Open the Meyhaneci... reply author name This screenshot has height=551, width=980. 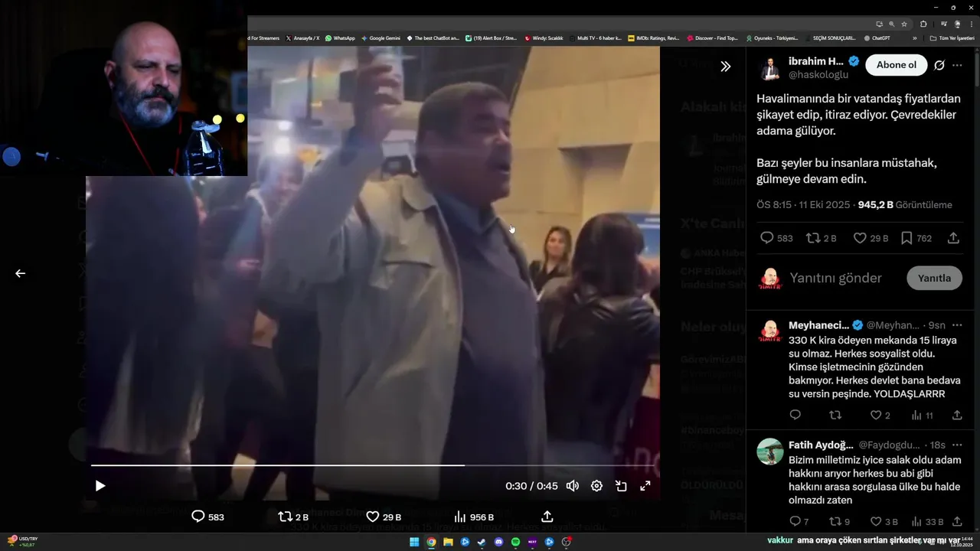click(818, 325)
